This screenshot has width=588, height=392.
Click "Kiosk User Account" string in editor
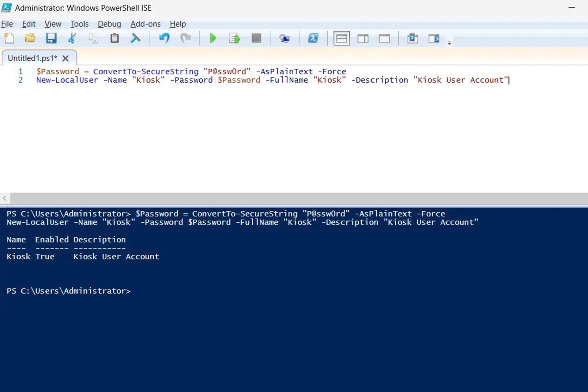[x=461, y=80]
